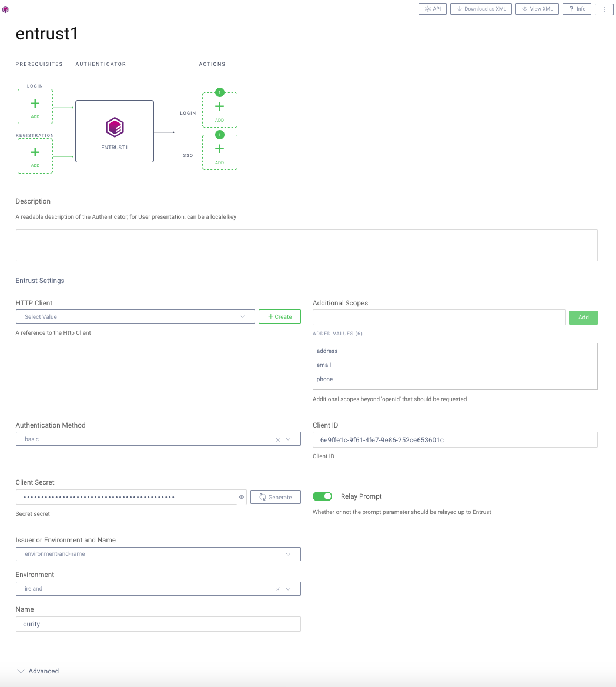Open the overflow kebab menu top right

coord(604,9)
